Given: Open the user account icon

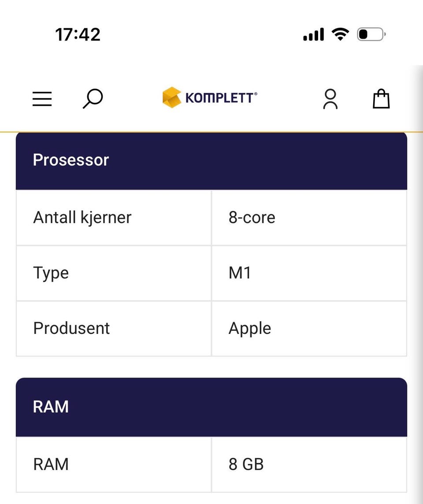Looking at the screenshot, I should click(x=330, y=99).
